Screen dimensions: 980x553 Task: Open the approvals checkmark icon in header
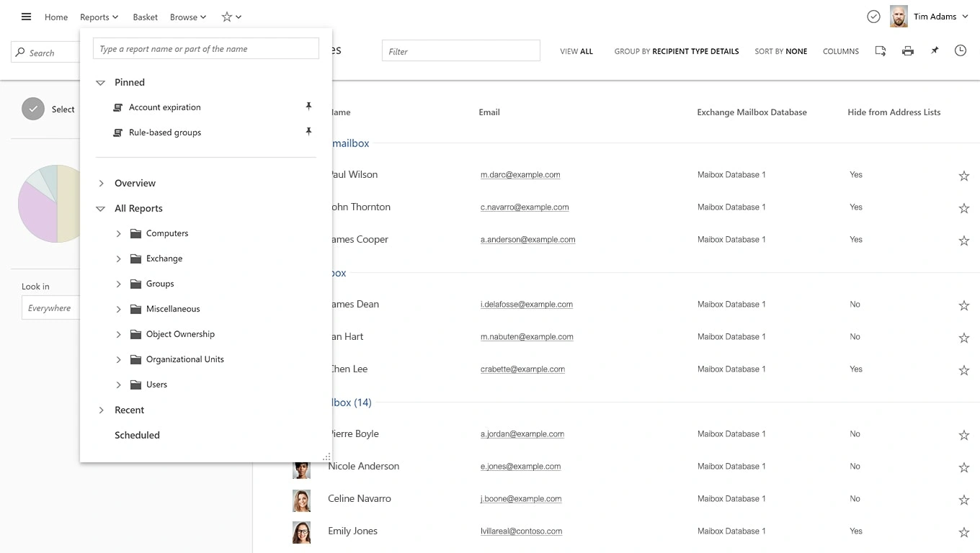click(x=873, y=17)
